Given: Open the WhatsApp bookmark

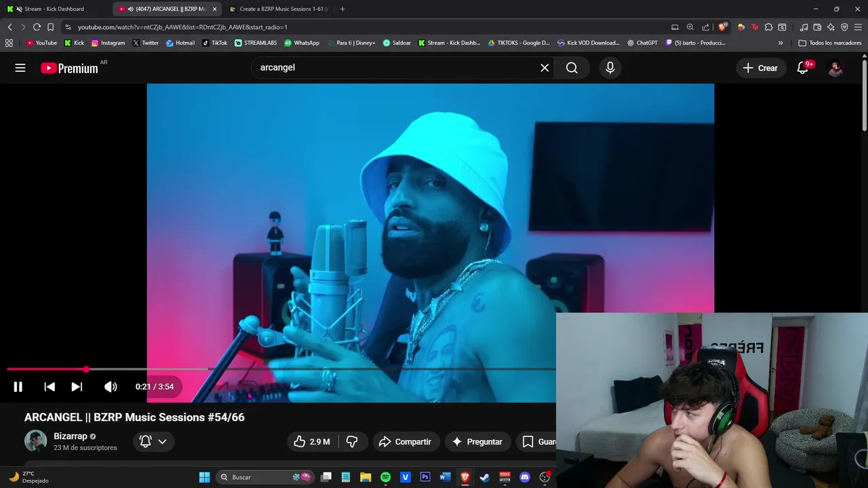Looking at the screenshot, I should pos(302,43).
